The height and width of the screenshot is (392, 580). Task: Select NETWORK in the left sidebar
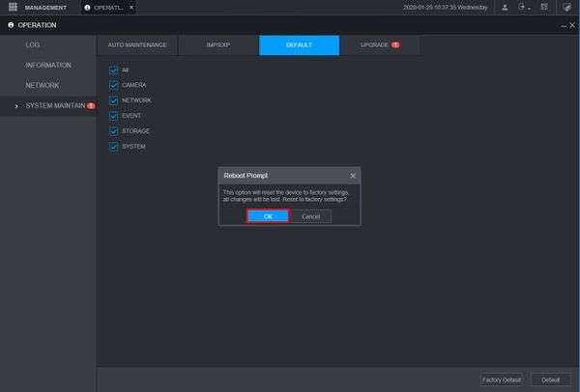(43, 85)
